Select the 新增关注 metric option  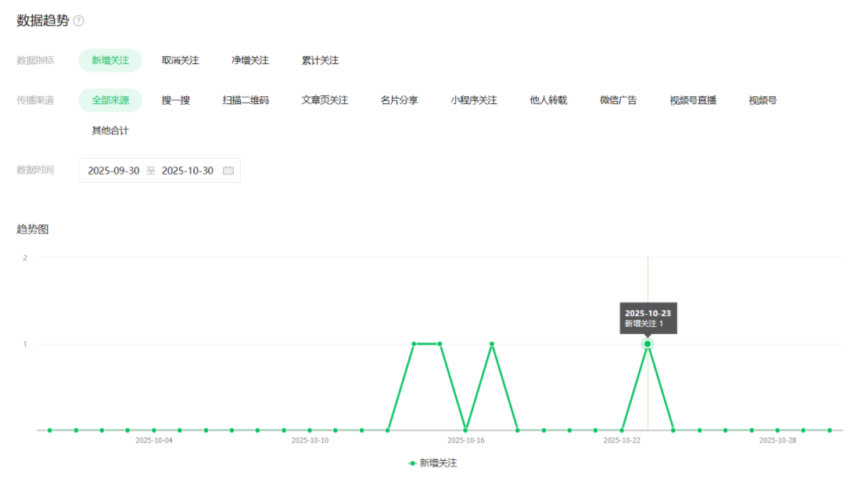(110, 60)
